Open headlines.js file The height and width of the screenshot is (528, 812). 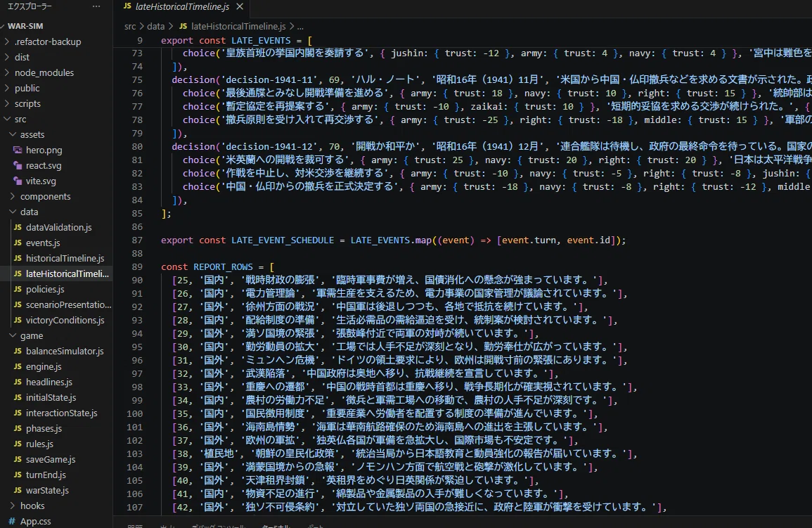coord(49,382)
